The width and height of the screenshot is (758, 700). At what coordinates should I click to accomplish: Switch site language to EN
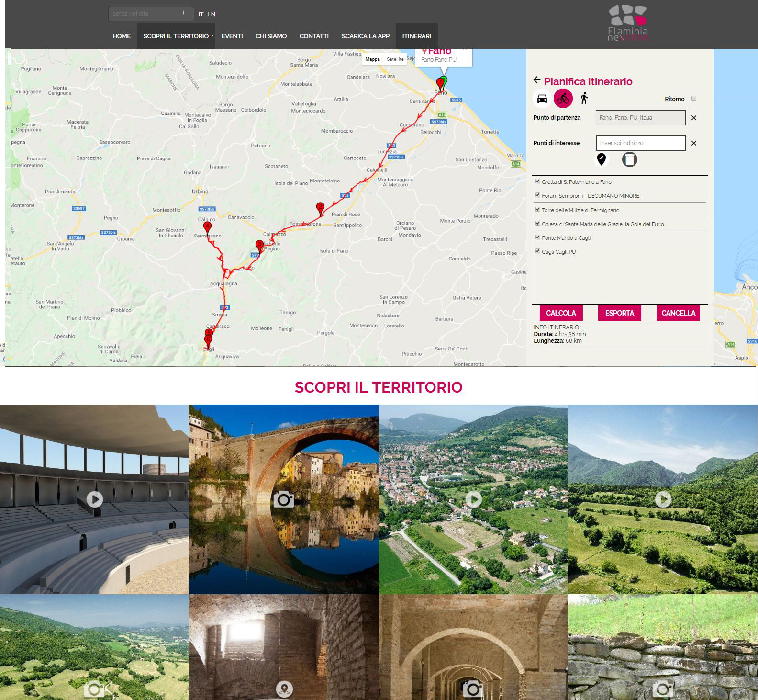click(211, 14)
